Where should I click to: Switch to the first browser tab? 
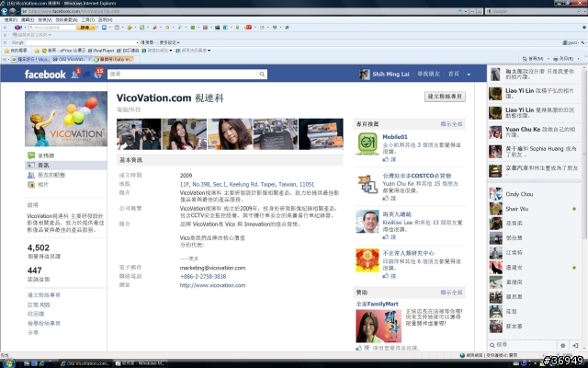tap(30, 59)
